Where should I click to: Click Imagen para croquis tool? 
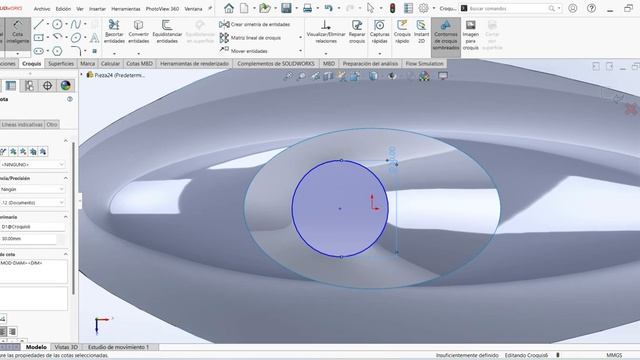pyautogui.click(x=470, y=35)
